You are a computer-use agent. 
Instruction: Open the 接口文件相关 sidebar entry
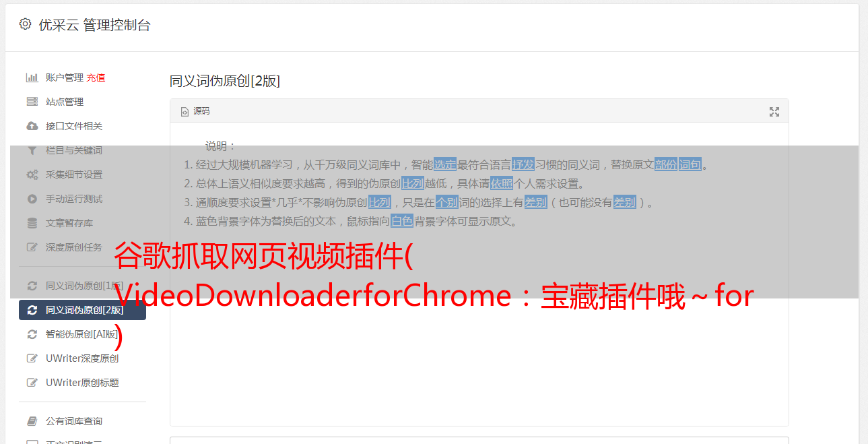click(82, 126)
